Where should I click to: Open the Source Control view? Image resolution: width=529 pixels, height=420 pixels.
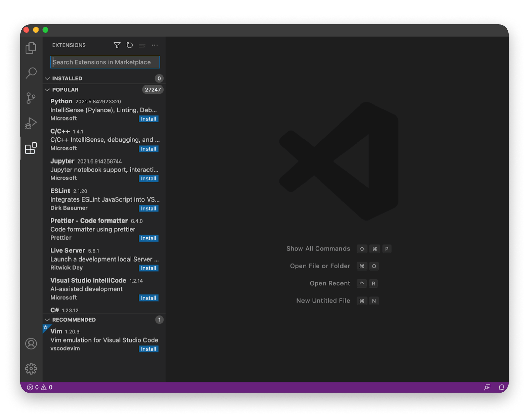[x=31, y=98]
